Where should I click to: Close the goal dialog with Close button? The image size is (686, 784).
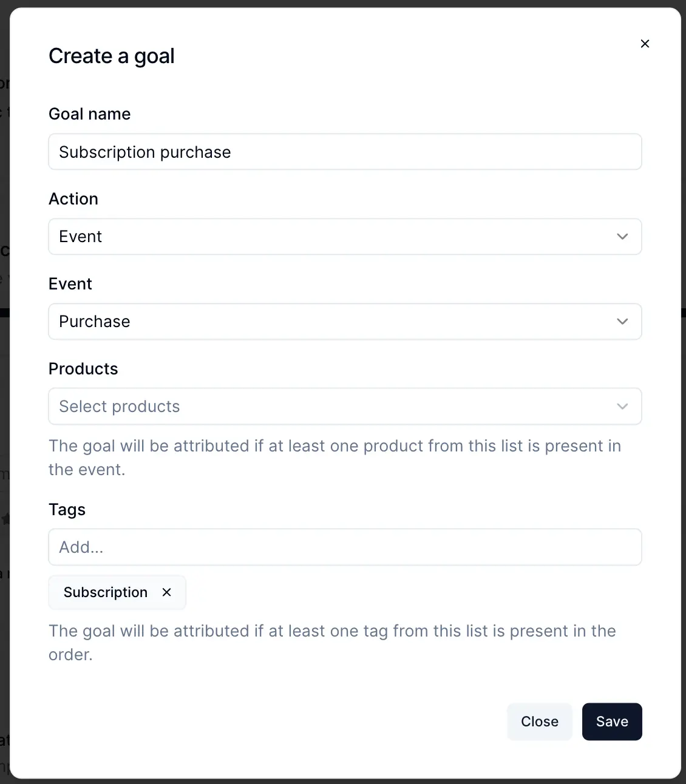click(539, 721)
